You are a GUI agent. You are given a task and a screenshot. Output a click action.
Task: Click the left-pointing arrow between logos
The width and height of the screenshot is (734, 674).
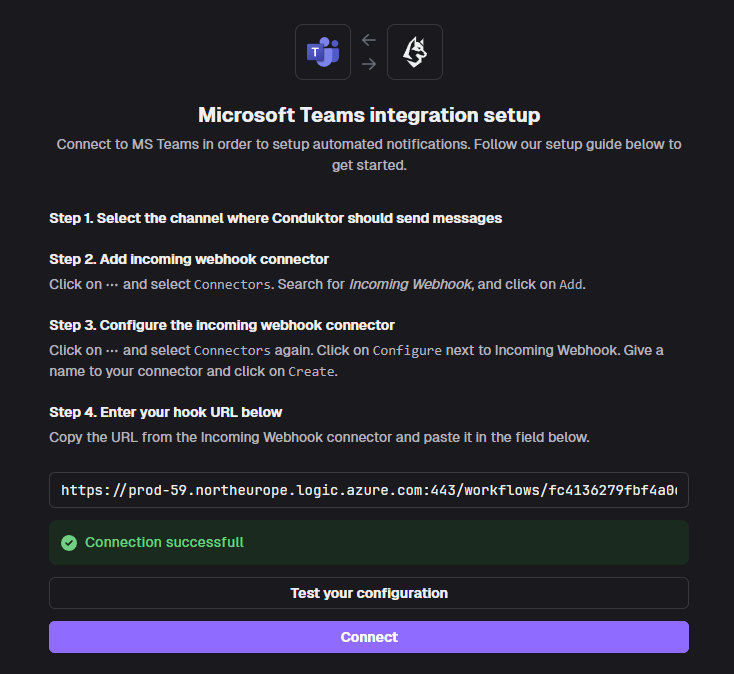point(369,40)
